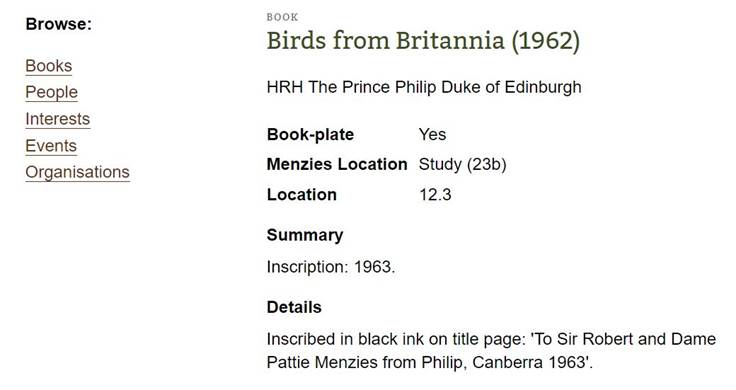Select the Interests link in sidebar
Screen dimensions: 736x390
(58, 119)
